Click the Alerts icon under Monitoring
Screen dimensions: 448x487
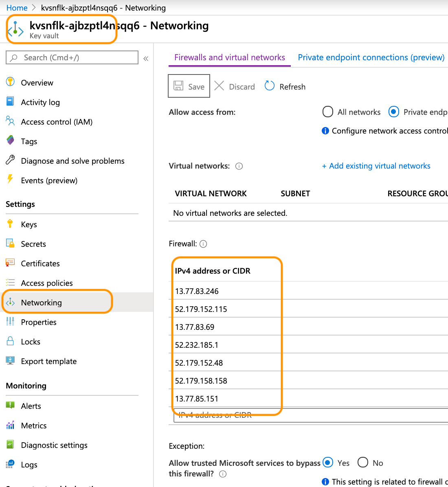pos(10,405)
